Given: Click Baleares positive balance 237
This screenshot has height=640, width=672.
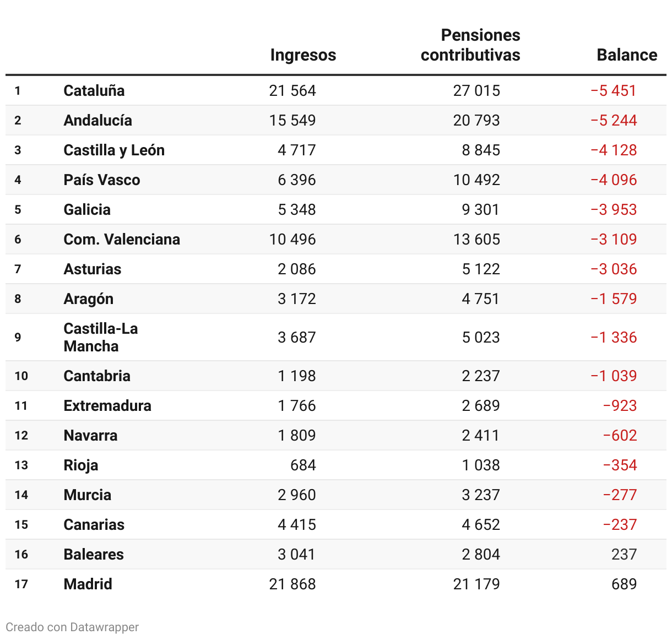Looking at the screenshot, I should point(624,554).
